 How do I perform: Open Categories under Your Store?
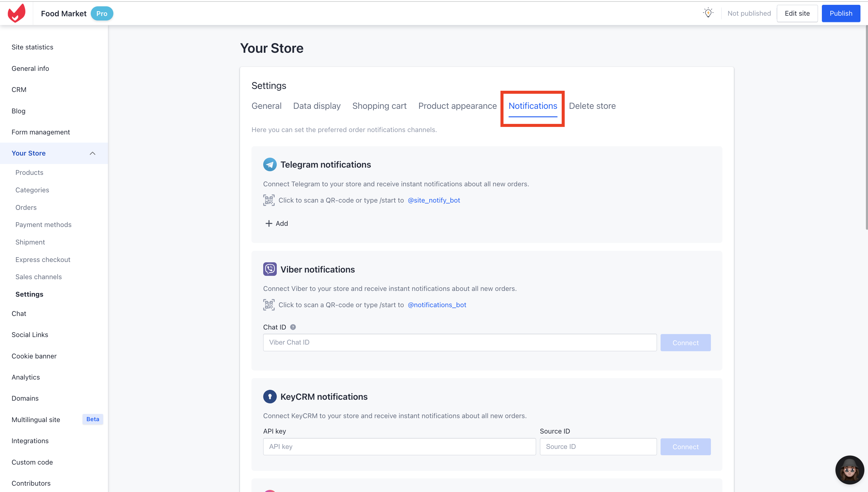(32, 190)
